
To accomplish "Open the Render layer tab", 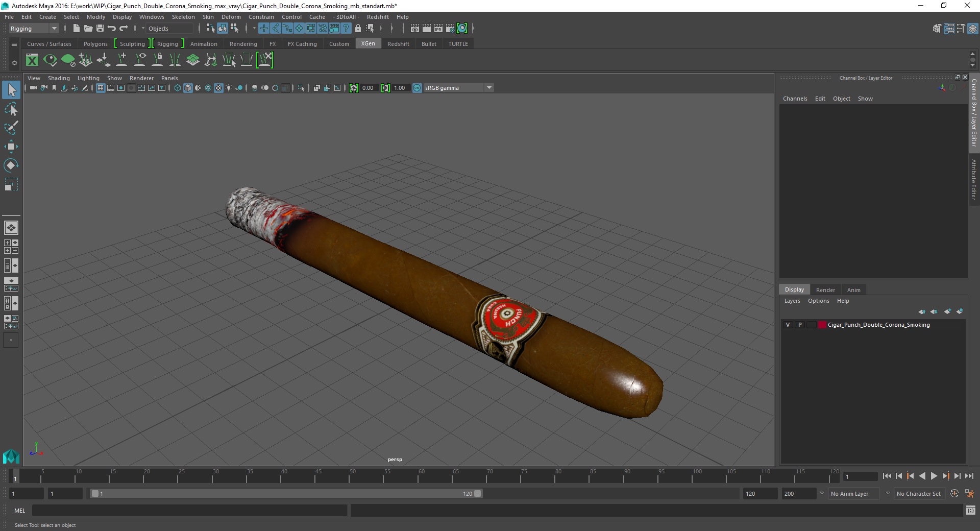I will pyautogui.click(x=825, y=289).
